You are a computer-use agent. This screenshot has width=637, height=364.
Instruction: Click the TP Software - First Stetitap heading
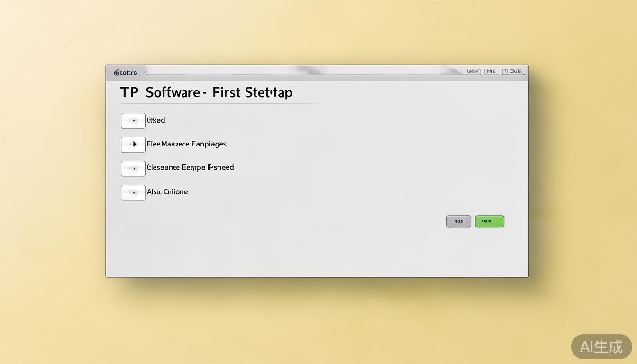point(206,92)
